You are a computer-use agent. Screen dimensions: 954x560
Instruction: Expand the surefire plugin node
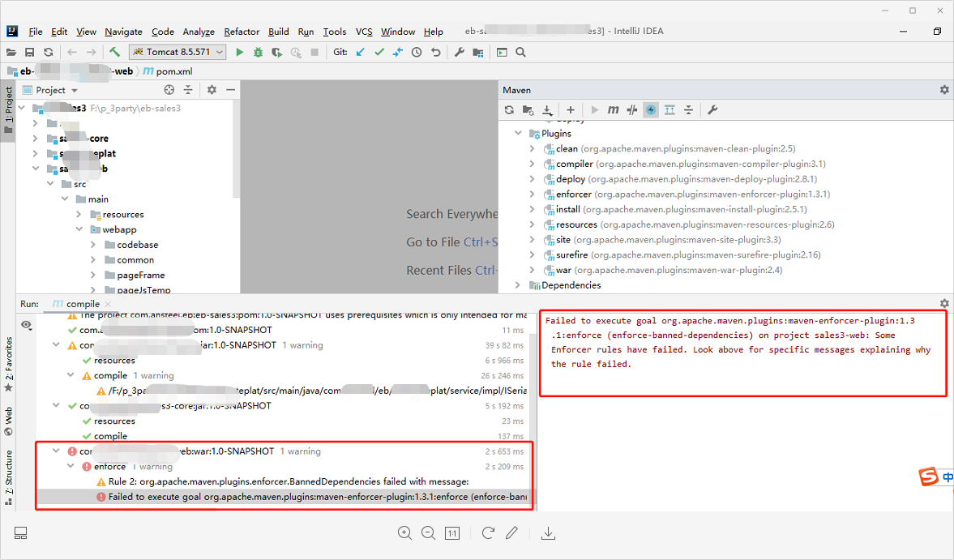click(x=533, y=254)
